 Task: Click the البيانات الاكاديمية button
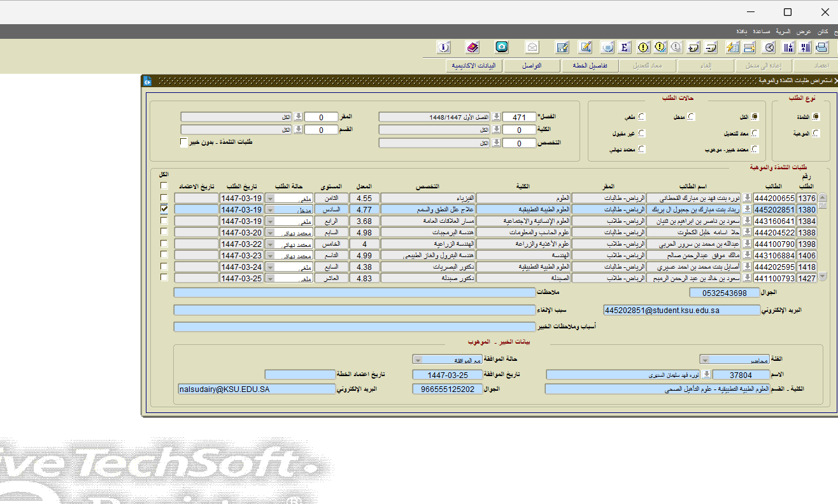point(474,66)
